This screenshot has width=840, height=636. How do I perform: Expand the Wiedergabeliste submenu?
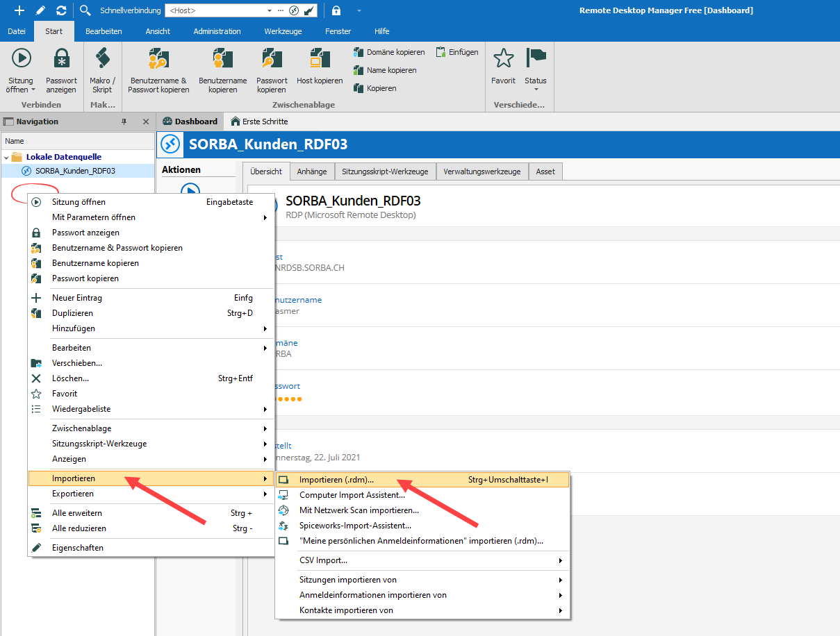[151, 409]
